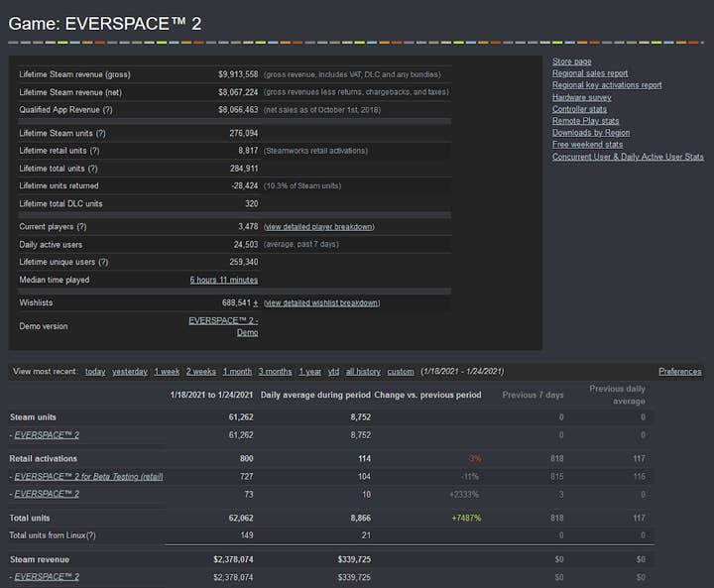Image resolution: width=714 pixels, height=588 pixels.
Task: Click the plus sign next to wishlist count
Action: (x=256, y=302)
